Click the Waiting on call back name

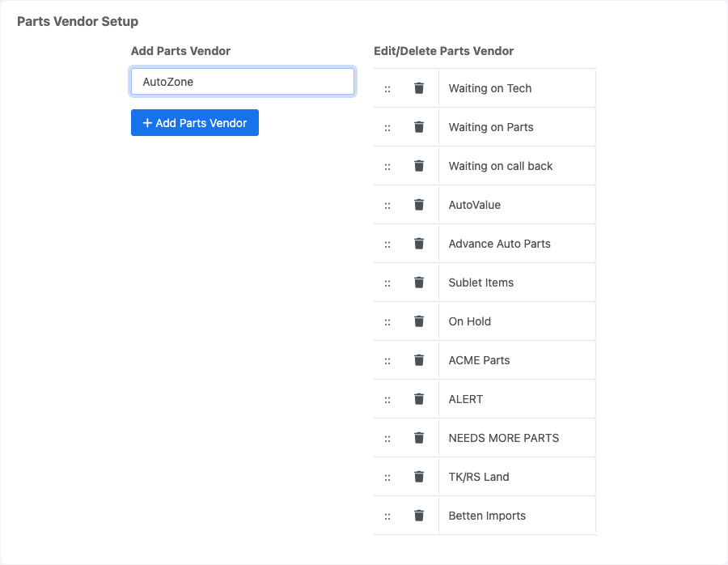click(517, 166)
